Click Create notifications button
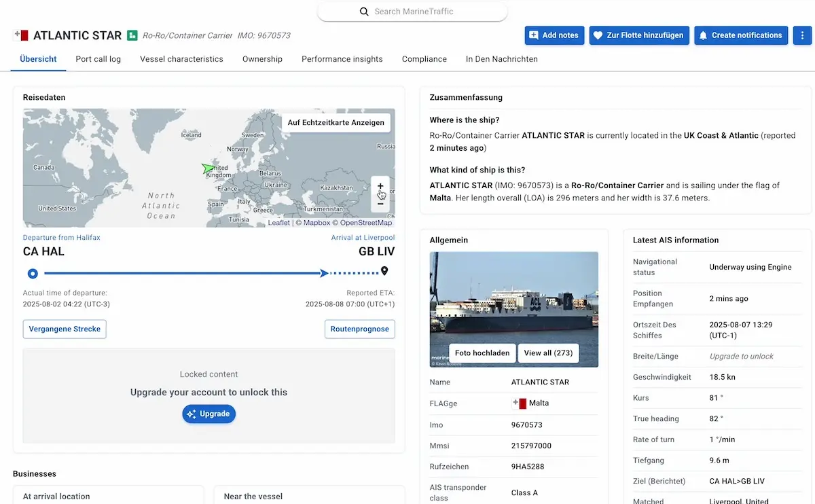Screen dimensions: 815x504 740,35
